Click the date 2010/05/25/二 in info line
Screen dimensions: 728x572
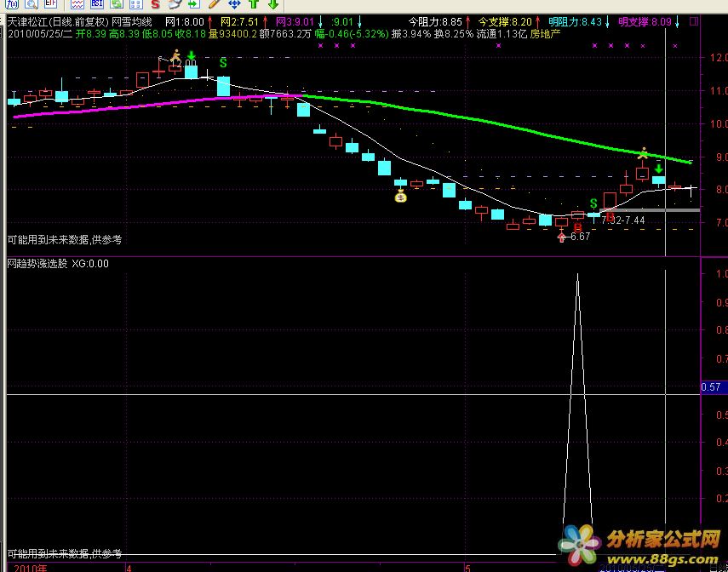pos(40,34)
